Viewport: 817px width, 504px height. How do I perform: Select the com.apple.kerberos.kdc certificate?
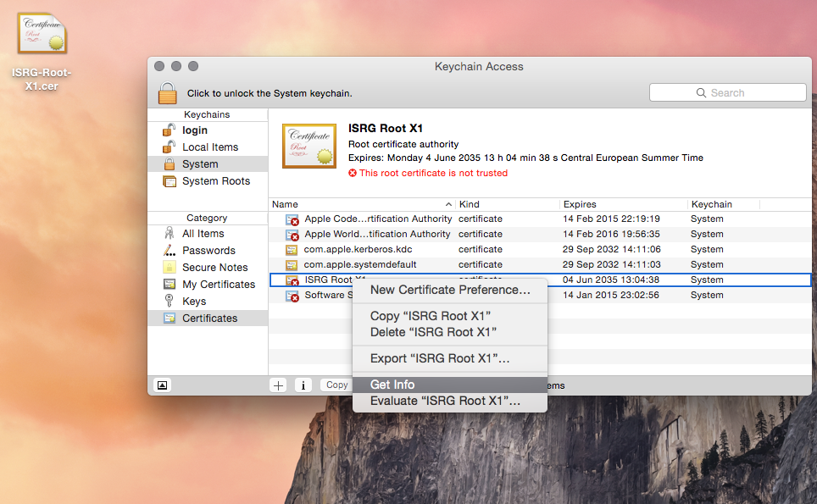[x=540, y=249]
